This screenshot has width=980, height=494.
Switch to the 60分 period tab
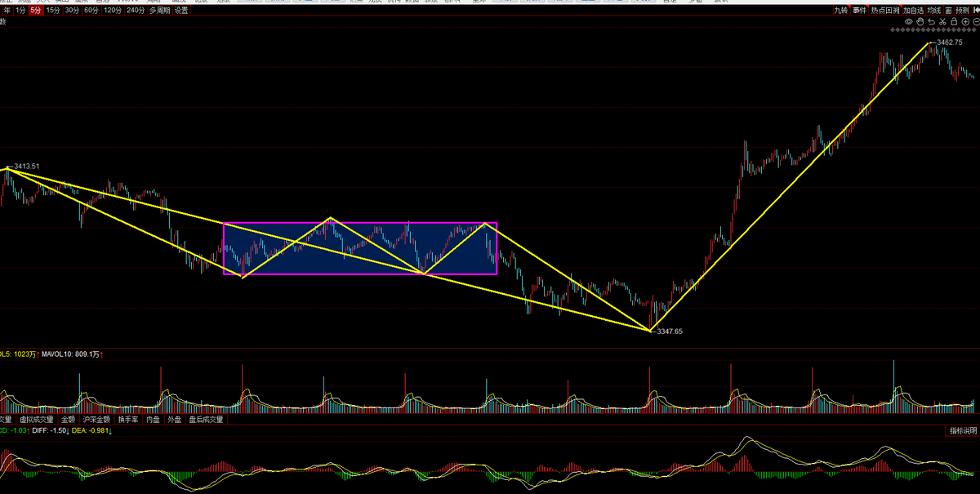tap(91, 11)
